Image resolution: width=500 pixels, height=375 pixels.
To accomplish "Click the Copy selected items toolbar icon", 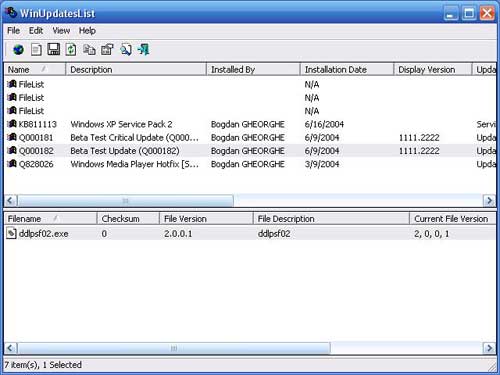I will [x=89, y=50].
